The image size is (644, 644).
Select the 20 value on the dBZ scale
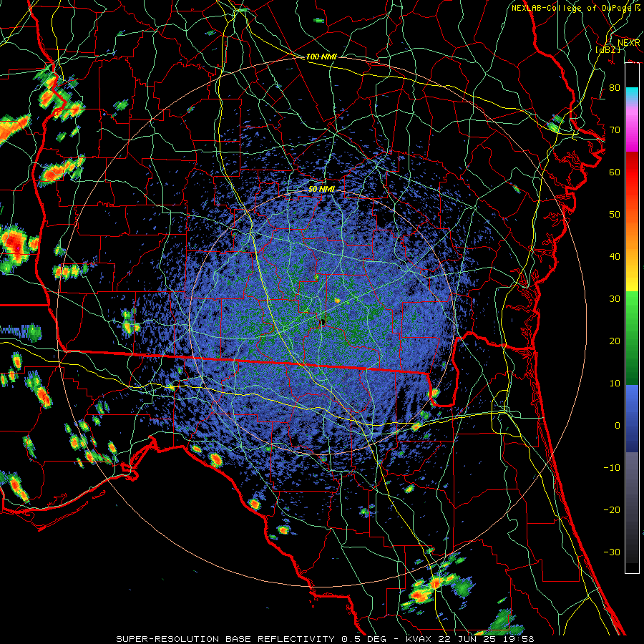[x=615, y=341]
